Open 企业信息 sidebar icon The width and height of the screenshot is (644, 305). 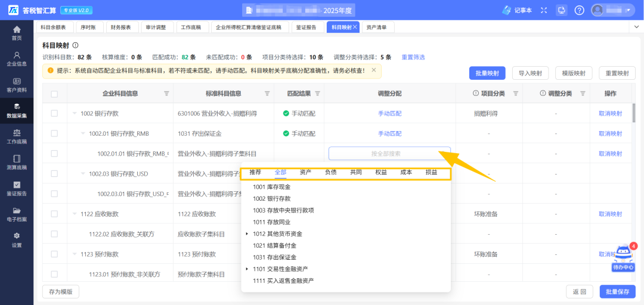[x=17, y=55]
